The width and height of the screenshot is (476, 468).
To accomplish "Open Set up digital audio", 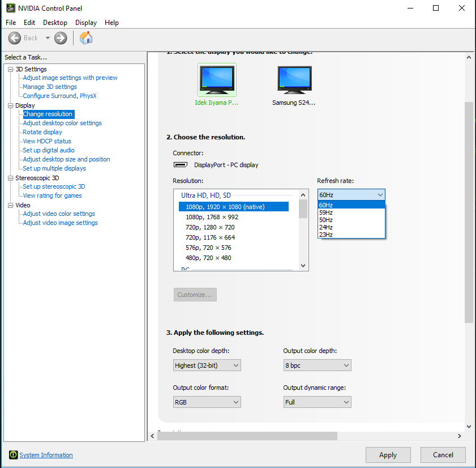I will (x=49, y=150).
